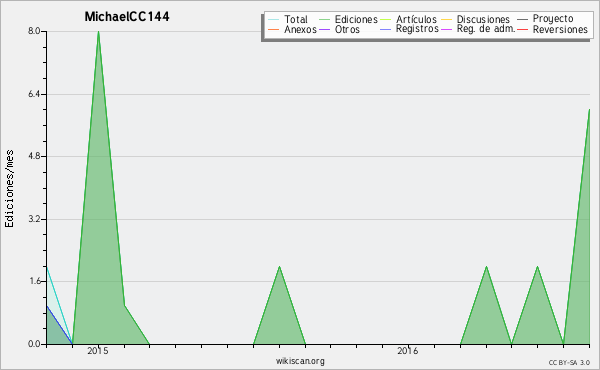Click the chart title MichaelCC144
Screen dimensions: 600x370
127,17
